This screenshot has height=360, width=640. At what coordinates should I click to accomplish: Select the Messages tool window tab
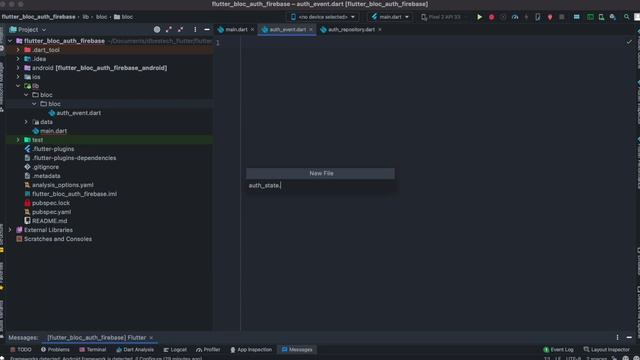(x=297, y=349)
